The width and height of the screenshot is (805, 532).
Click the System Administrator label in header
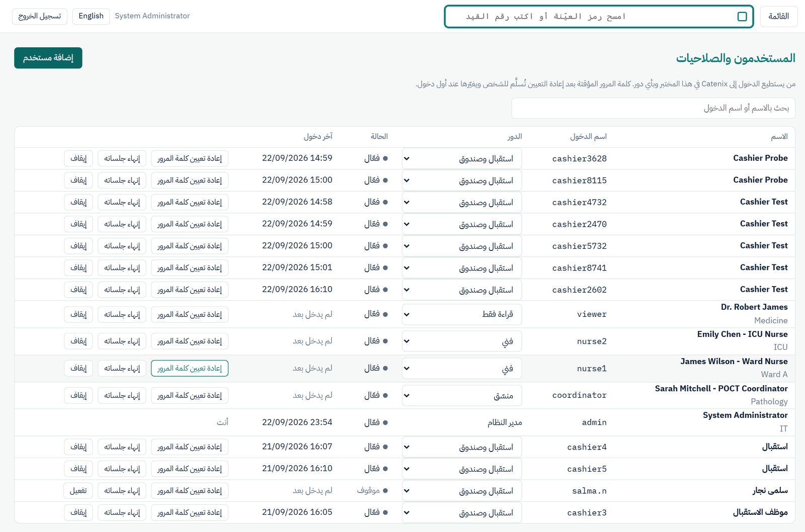(x=152, y=16)
